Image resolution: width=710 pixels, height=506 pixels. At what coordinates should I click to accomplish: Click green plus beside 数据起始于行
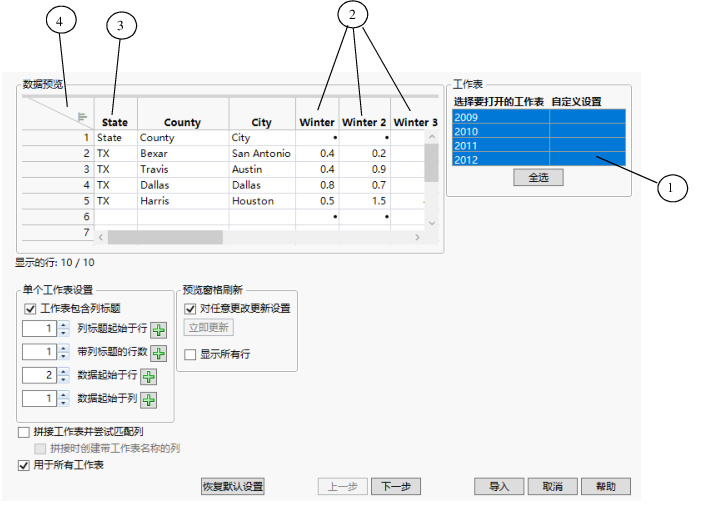click(149, 376)
